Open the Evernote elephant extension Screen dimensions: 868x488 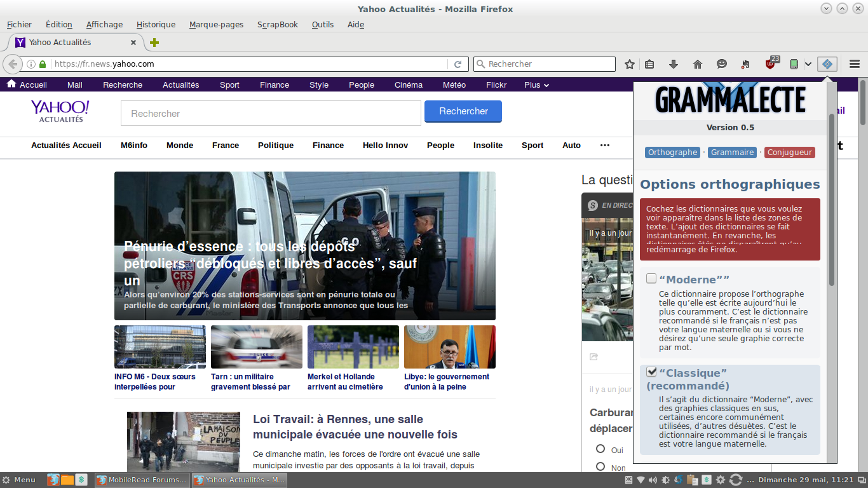(745, 64)
